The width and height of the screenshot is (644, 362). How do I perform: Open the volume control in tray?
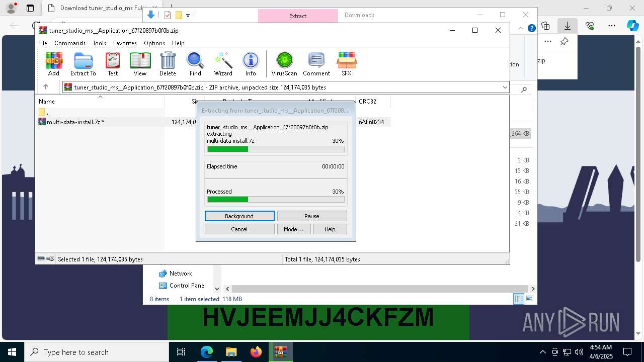[579, 352]
